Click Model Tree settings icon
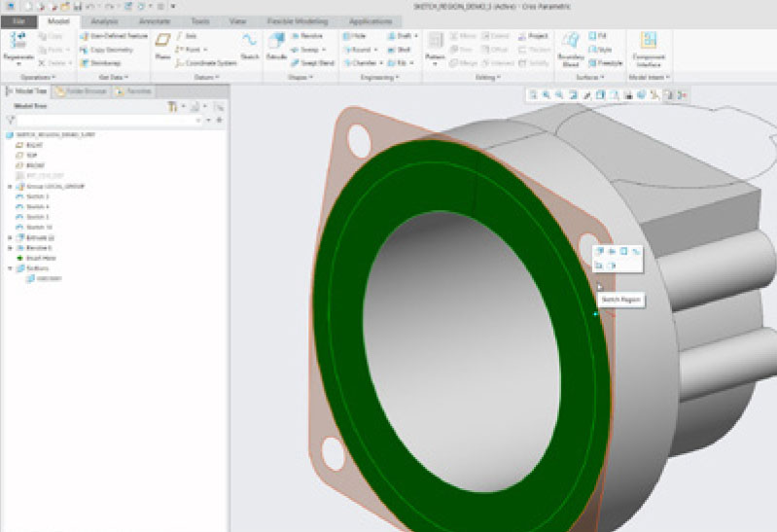Screen dimensions: 777x532 coord(173,106)
